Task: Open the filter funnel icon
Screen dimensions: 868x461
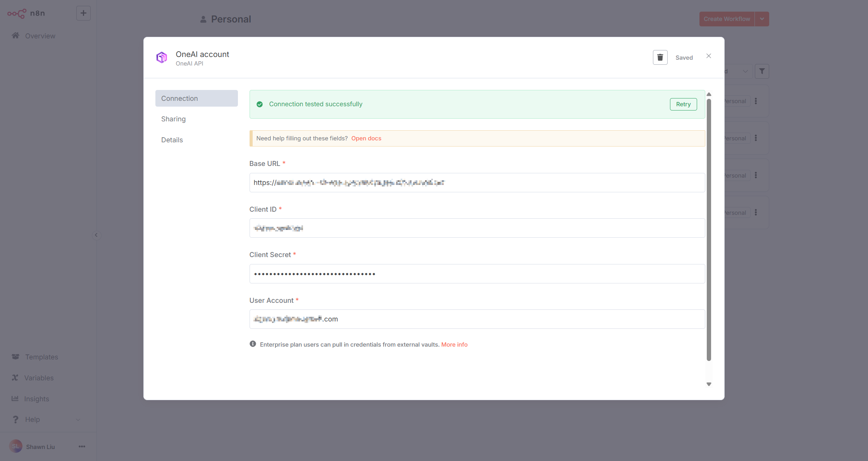Action: point(762,71)
